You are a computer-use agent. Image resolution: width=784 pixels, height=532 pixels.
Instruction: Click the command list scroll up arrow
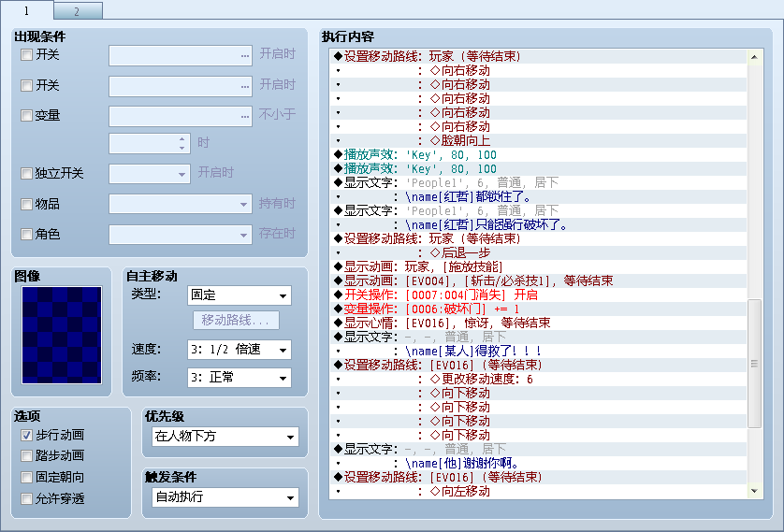pos(754,57)
